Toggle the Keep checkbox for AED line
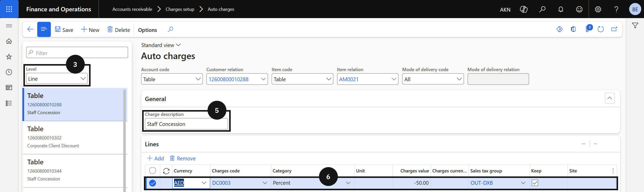This screenshot has height=192, width=644. tap(535, 183)
